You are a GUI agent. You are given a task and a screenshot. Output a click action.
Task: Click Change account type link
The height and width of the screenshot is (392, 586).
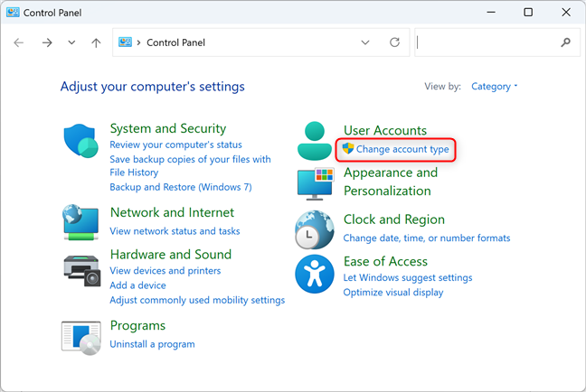coord(402,149)
